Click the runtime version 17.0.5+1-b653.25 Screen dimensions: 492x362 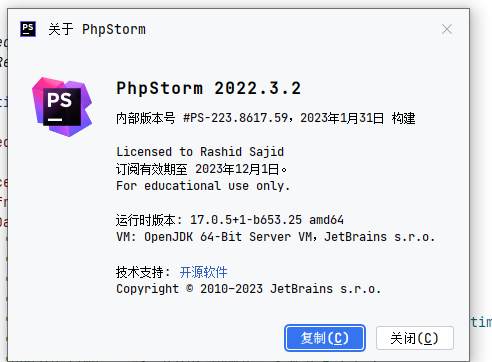(x=246, y=220)
